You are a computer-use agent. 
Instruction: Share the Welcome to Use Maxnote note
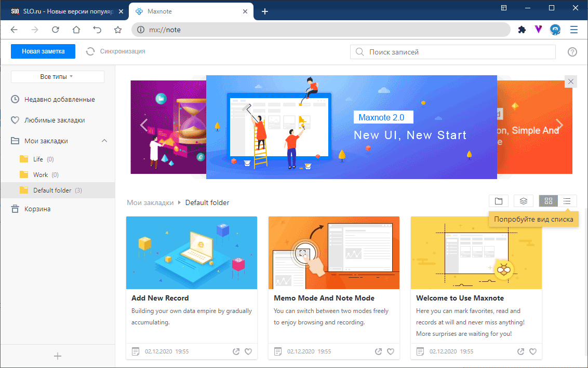tap(520, 351)
